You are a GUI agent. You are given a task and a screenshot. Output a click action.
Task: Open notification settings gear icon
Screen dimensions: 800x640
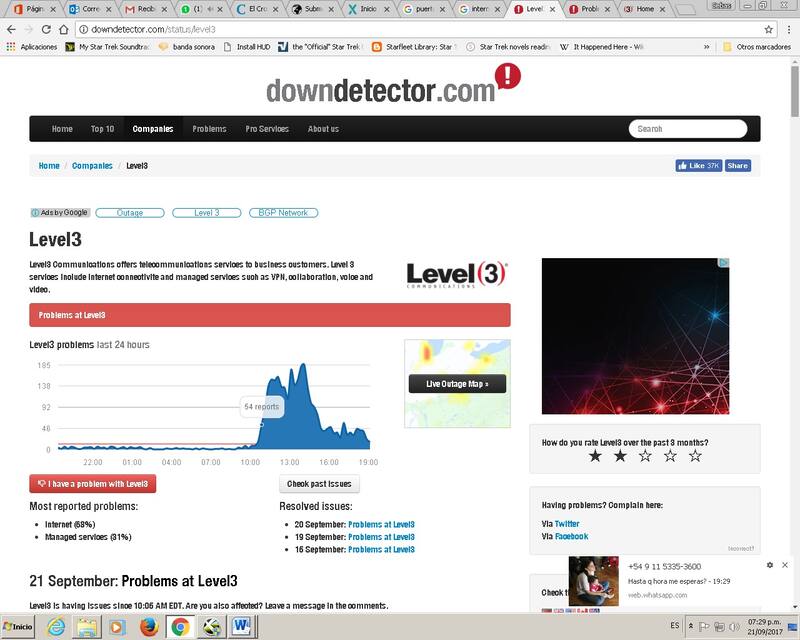[x=769, y=565]
